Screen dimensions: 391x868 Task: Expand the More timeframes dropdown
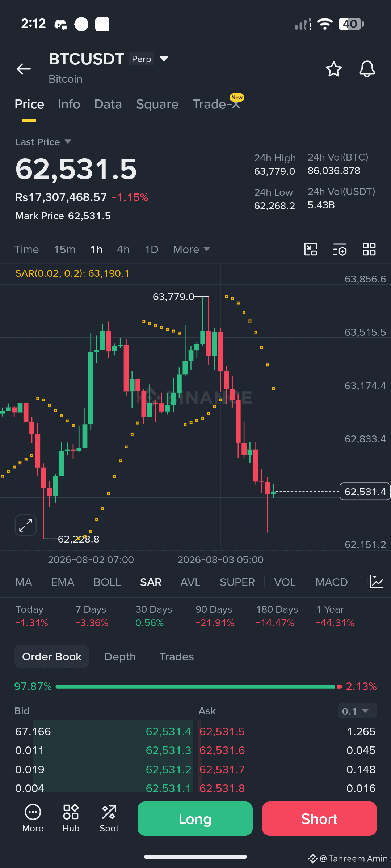click(192, 249)
